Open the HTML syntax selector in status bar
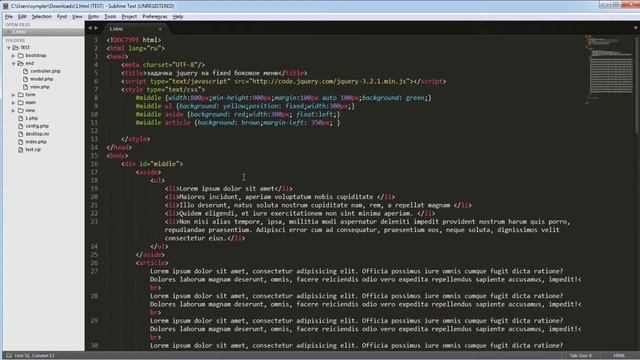This screenshot has height=360, width=640. (x=619, y=356)
